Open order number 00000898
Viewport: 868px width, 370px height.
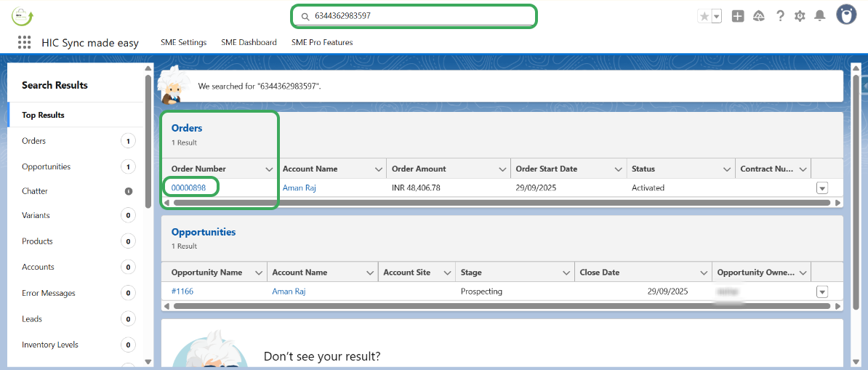[189, 188]
